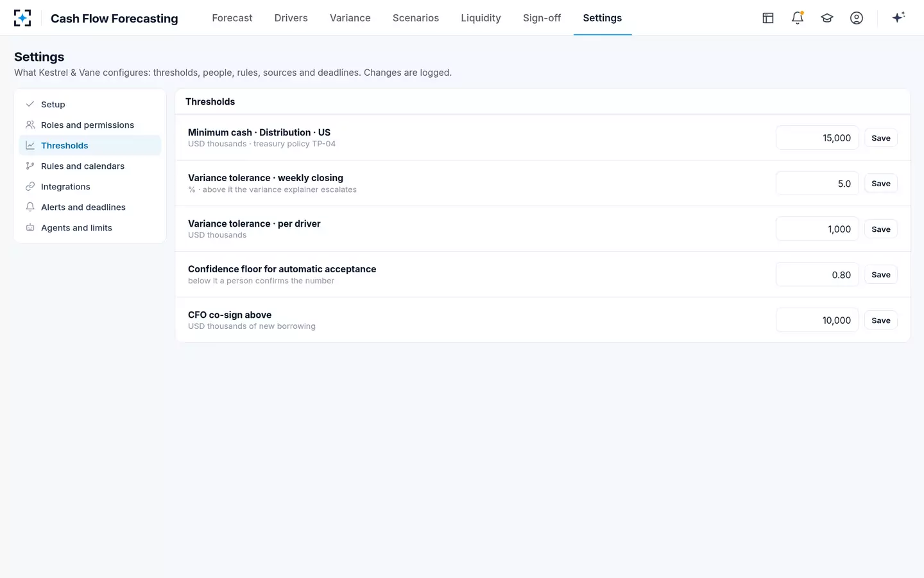This screenshot has width=924, height=578.
Task: Click the bell icon beside Alerts and deadlines
Action: point(30,207)
